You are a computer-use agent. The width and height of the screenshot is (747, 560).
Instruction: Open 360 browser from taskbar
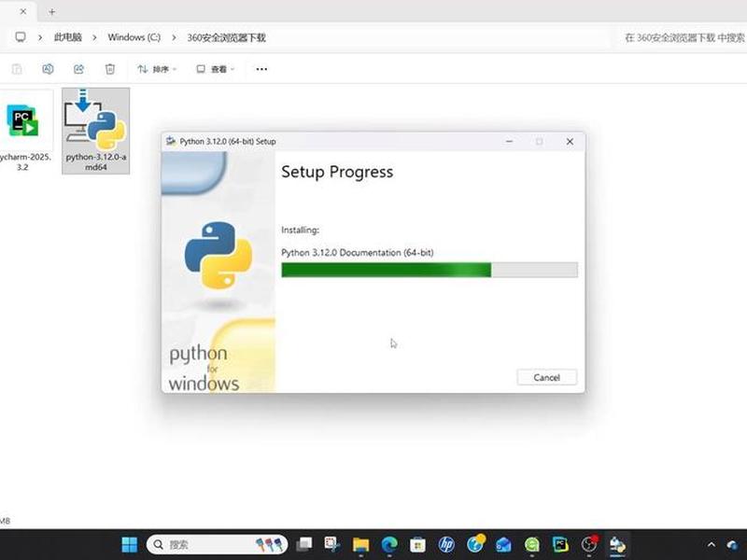pos(532,544)
